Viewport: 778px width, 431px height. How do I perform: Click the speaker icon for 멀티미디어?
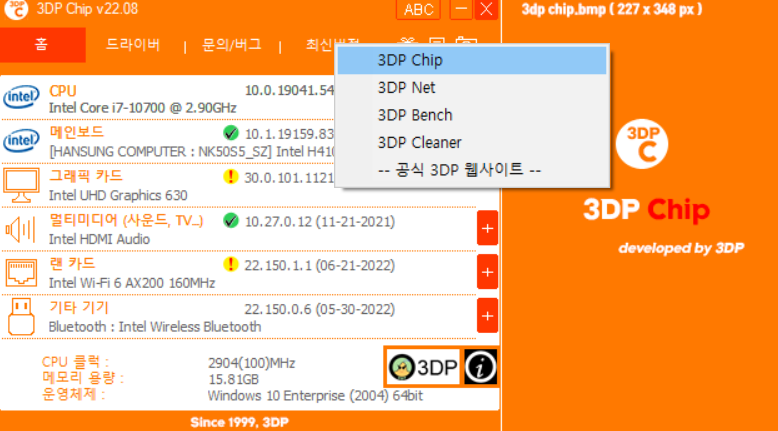[20, 230]
